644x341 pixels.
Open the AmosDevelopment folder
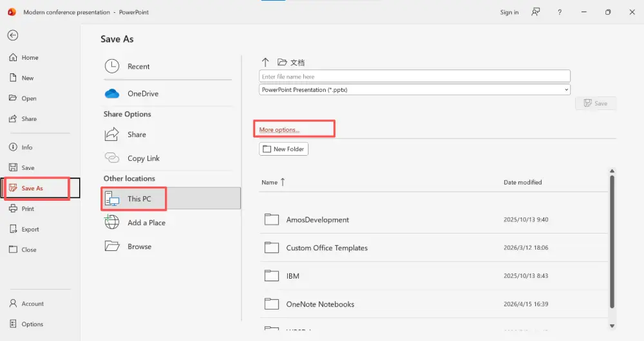[433, 219]
